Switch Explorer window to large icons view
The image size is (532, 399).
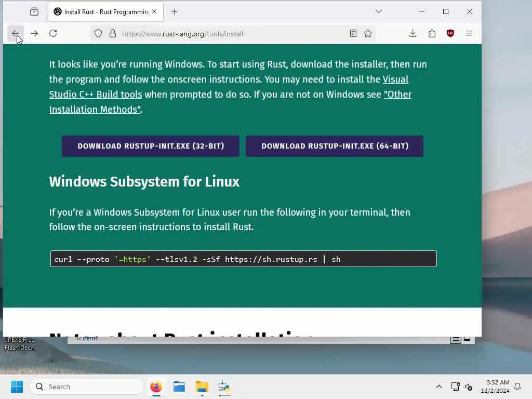click(x=467, y=339)
